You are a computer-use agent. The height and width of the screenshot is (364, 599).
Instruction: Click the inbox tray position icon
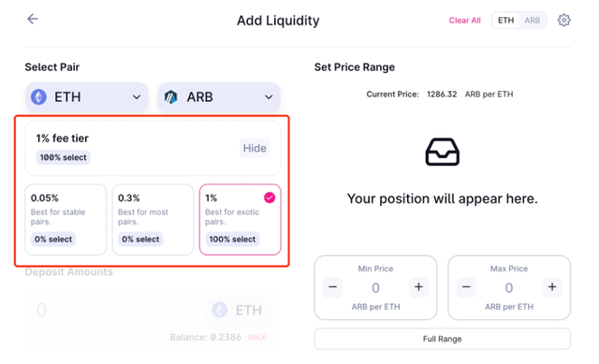pos(443,152)
